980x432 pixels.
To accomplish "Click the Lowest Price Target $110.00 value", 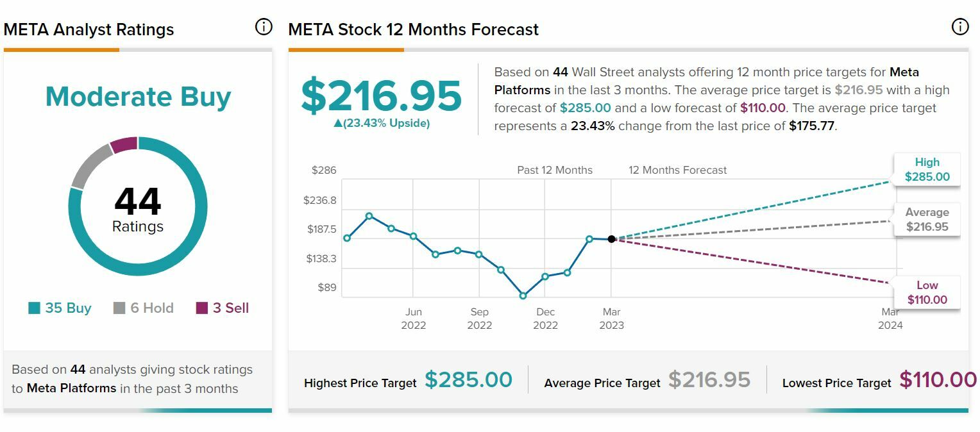I will tap(938, 380).
